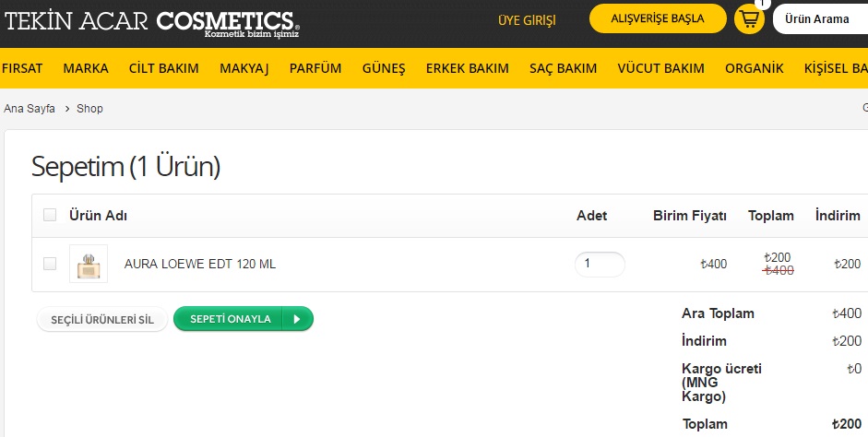Click the Birim Fiyatı column header

[690, 216]
